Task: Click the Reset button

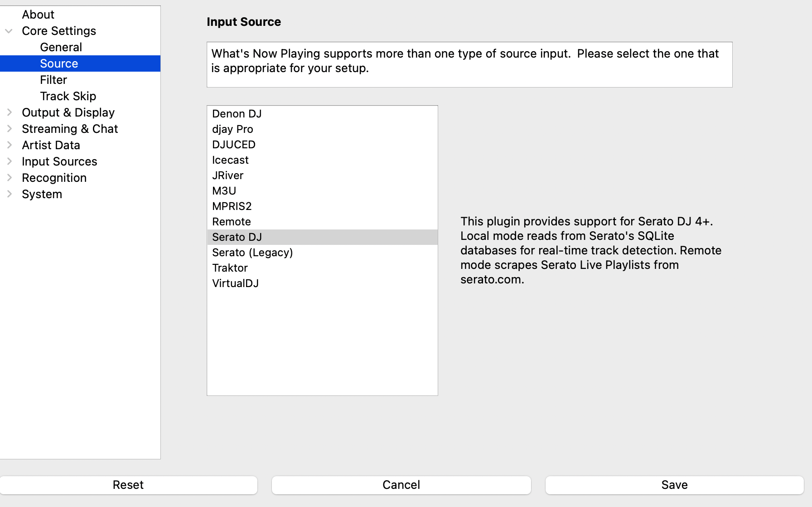Action: [x=129, y=484]
